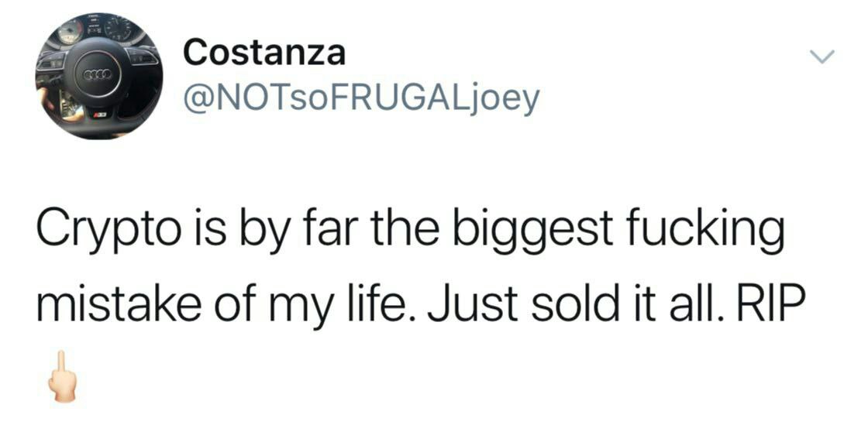The image size is (868, 432).
Task: Click the Audi rings logo in avatar
Action: click(98, 74)
